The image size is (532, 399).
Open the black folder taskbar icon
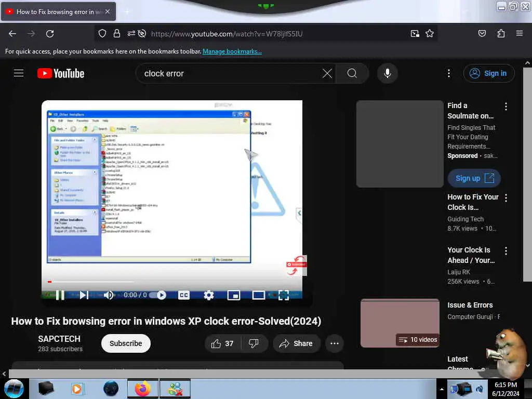point(46,389)
